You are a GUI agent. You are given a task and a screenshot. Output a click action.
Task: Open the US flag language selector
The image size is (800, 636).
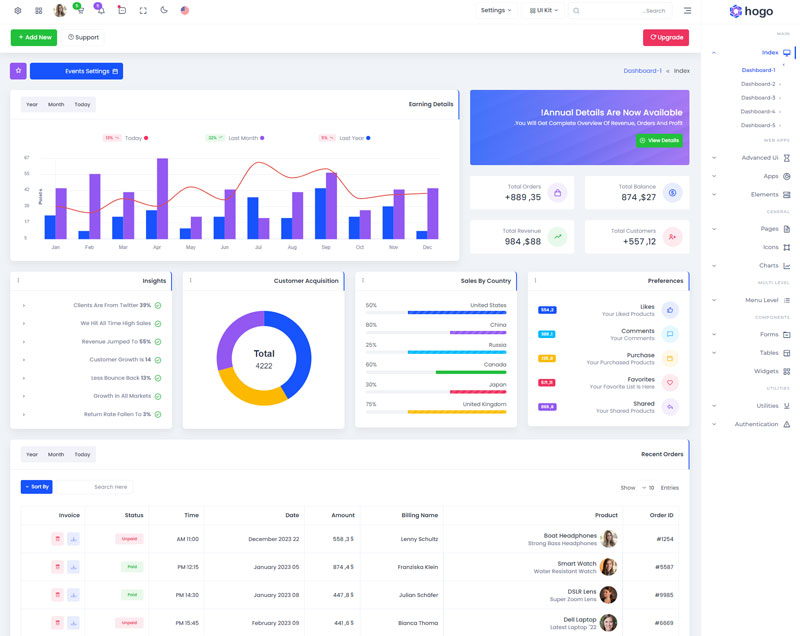coord(185,11)
